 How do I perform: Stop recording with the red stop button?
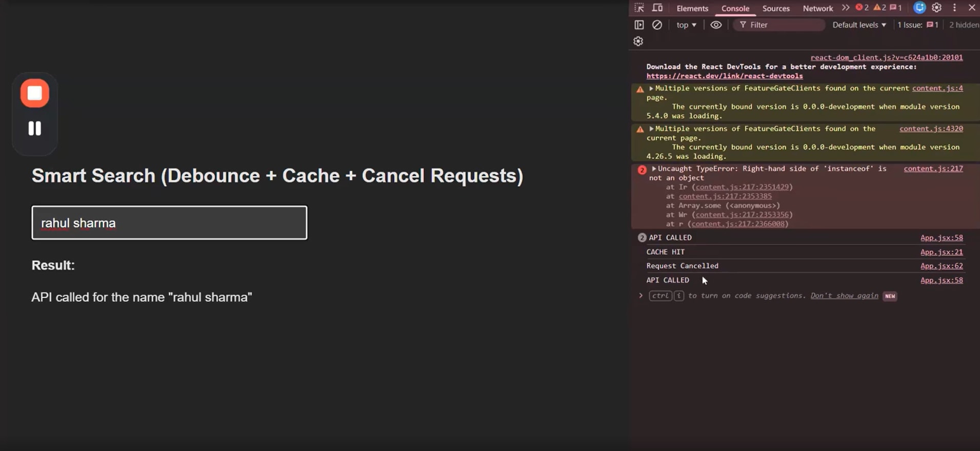(x=35, y=93)
